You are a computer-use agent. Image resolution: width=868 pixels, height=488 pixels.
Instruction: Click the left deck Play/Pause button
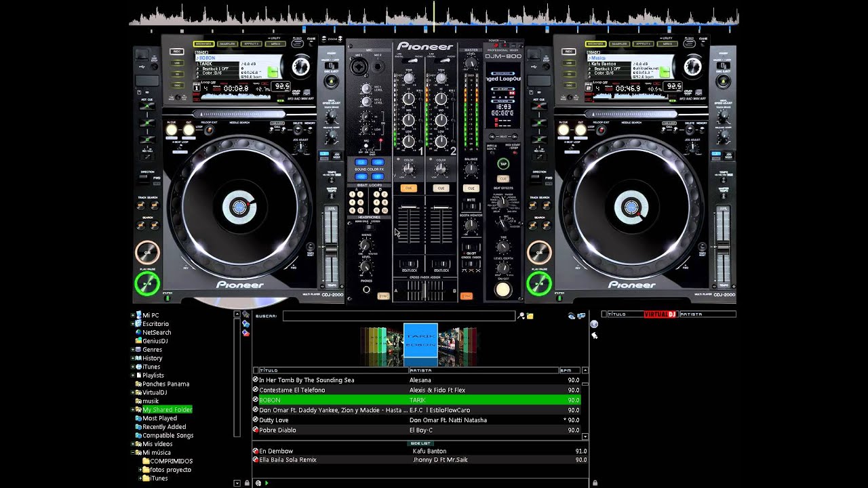pos(147,283)
